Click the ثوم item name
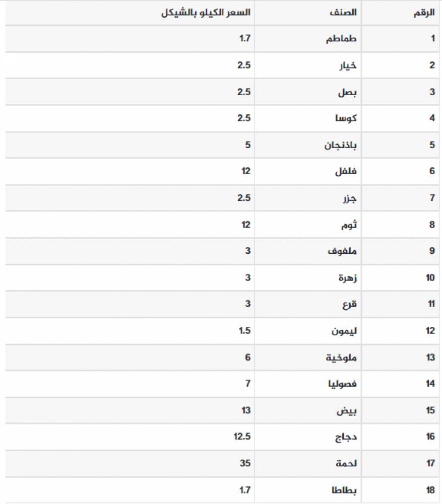Viewport: 442px width, 504px height. tap(348, 225)
